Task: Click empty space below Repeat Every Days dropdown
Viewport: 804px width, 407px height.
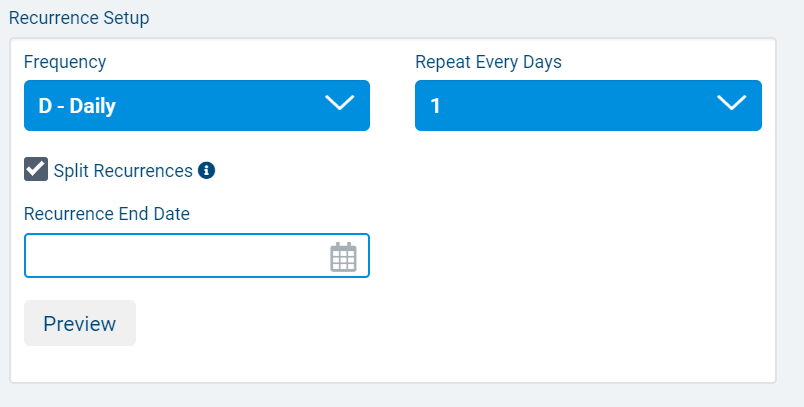Action: point(588,220)
